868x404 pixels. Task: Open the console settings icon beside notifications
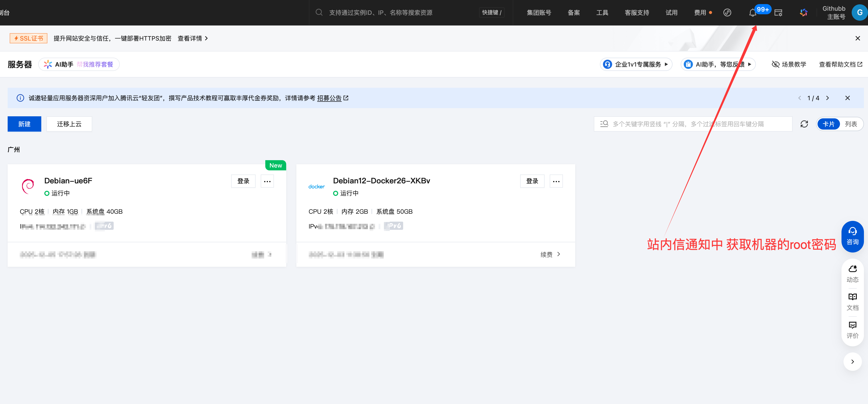pyautogui.click(x=778, y=12)
